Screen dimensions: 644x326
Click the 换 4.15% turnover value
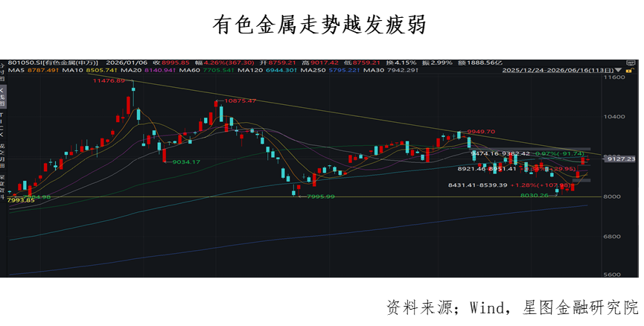(401, 63)
